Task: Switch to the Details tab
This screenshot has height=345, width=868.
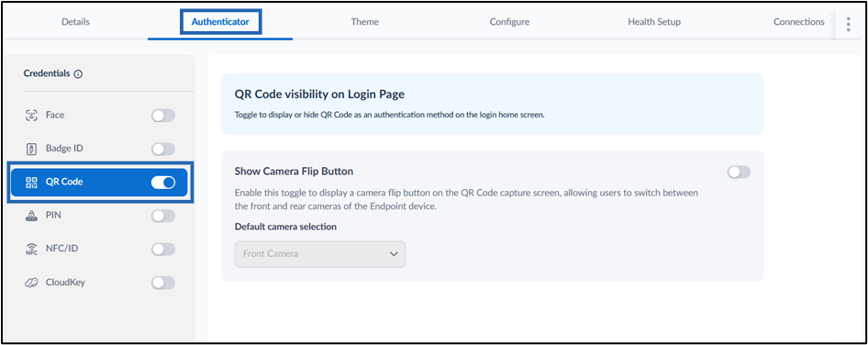Action: click(75, 22)
